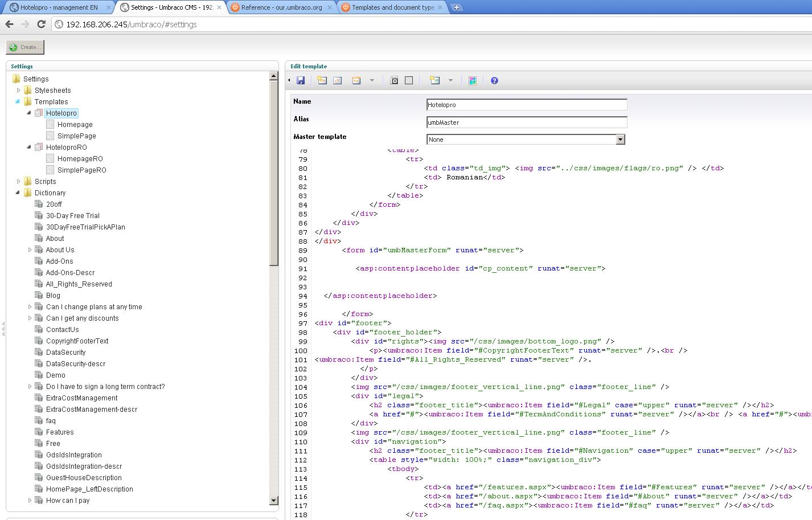Select the HomePage_LeftDescription dictionary item
The width and height of the screenshot is (812, 520).
(89, 489)
